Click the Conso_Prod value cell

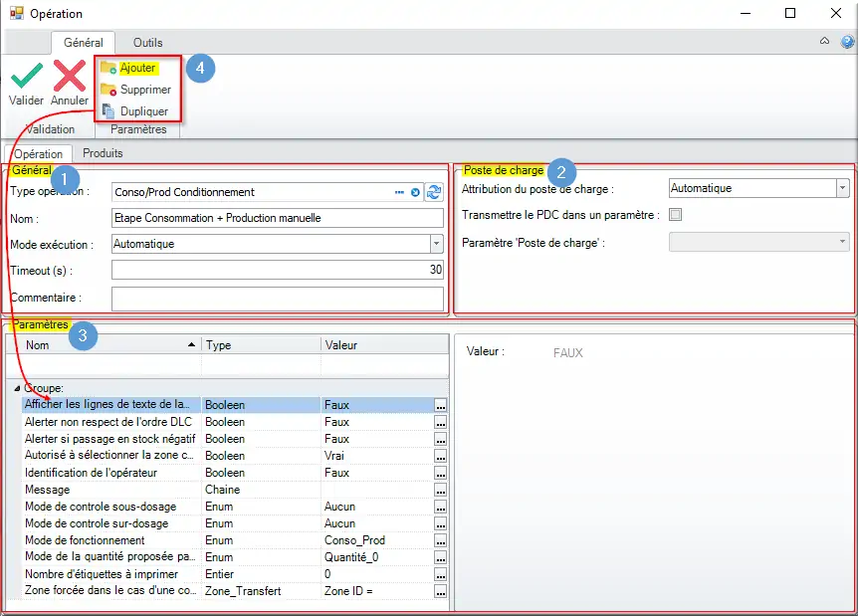tap(377, 540)
